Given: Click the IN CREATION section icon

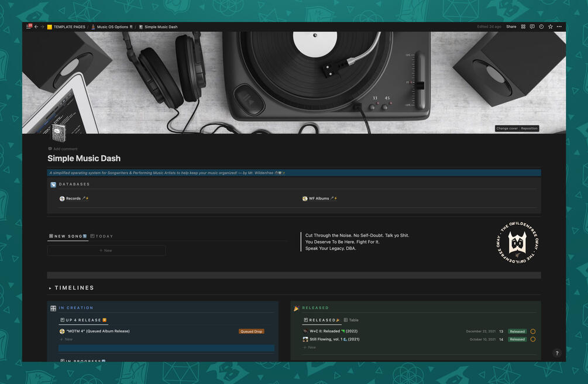Looking at the screenshot, I should (x=53, y=308).
